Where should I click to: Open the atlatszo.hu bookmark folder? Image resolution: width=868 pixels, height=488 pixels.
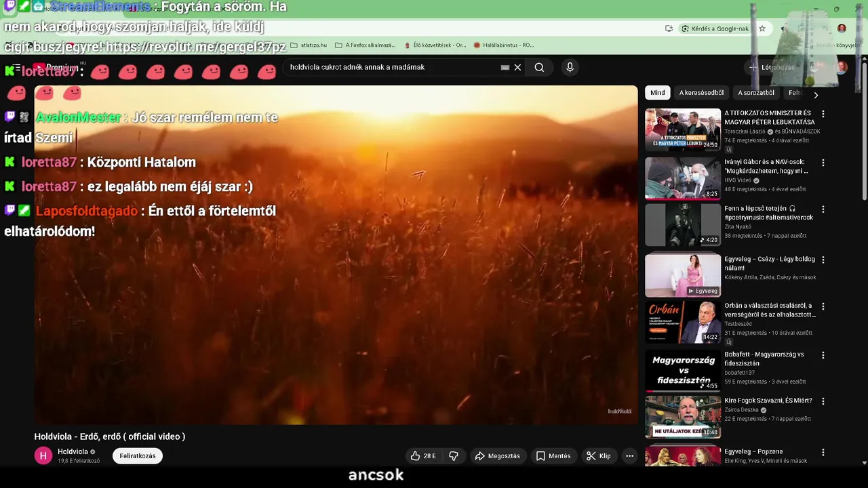[x=309, y=45]
